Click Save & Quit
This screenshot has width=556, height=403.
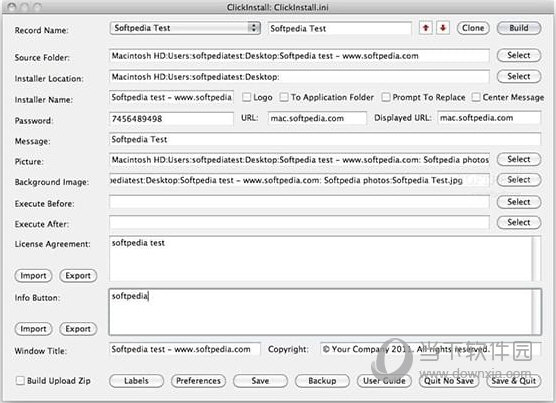point(514,381)
